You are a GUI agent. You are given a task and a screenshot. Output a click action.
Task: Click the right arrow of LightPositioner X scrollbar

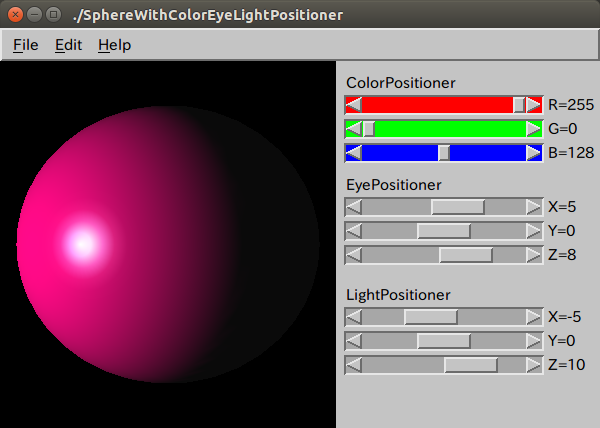534,317
